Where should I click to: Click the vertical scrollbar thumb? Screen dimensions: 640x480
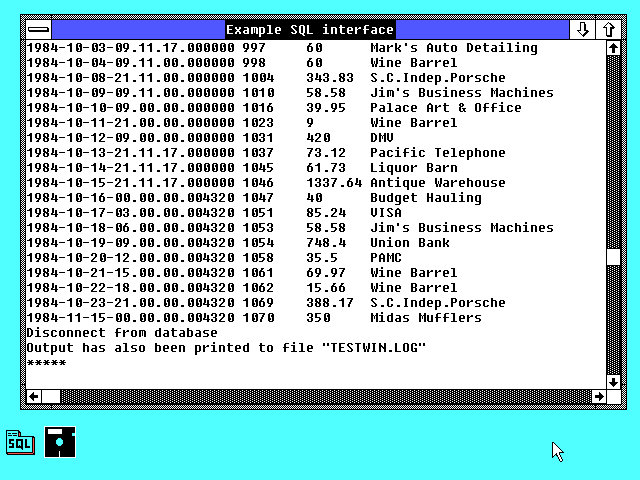point(613,257)
